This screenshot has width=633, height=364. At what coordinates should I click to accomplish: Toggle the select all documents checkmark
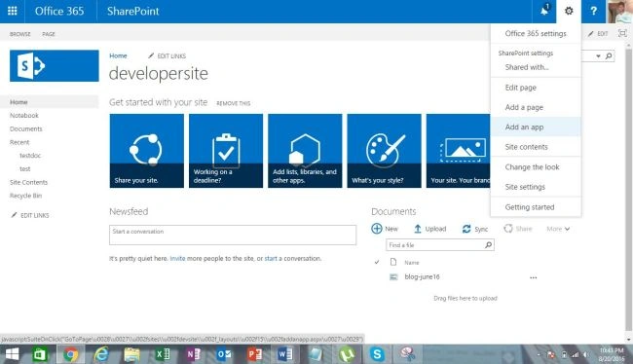coord(377,263)
